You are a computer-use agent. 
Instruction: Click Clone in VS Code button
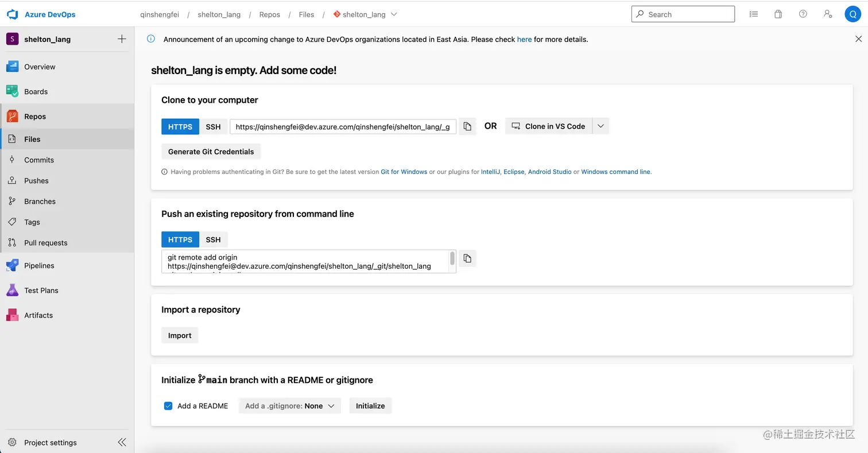tap(548, 126)
